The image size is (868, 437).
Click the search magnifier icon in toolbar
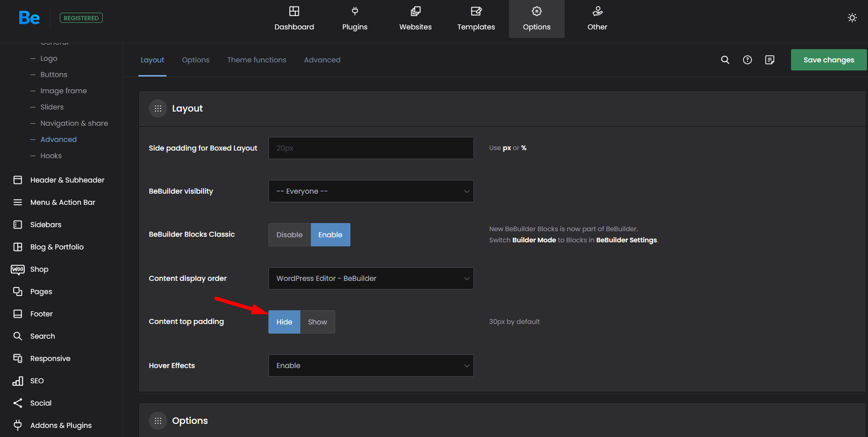point(725,60)
